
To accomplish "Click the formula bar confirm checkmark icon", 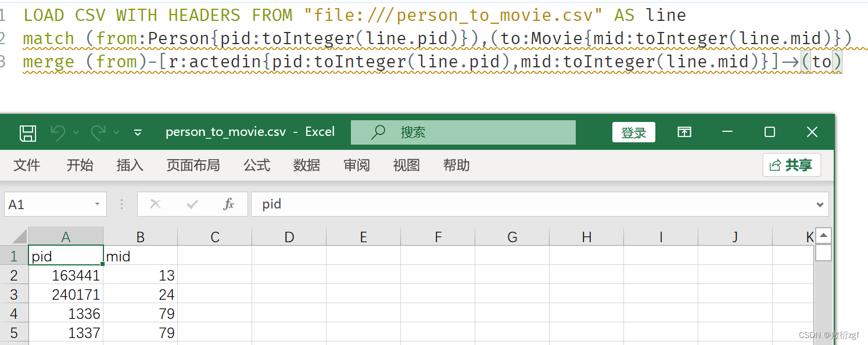I will tap(192, 204).
